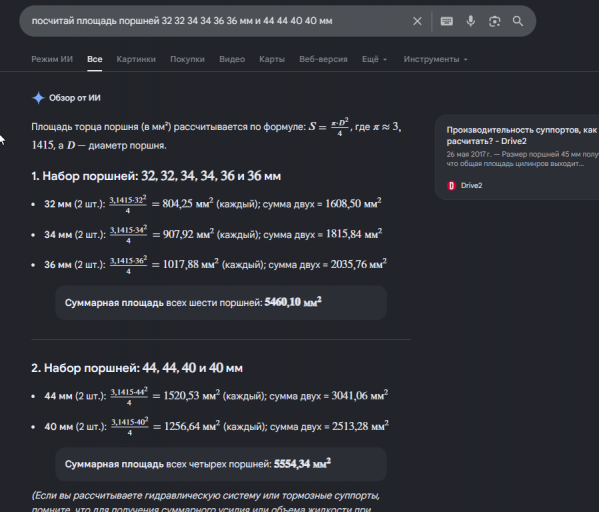Open the Покупки tab
The height and width of the screenshot is (512, 599).
click(187, 59)
